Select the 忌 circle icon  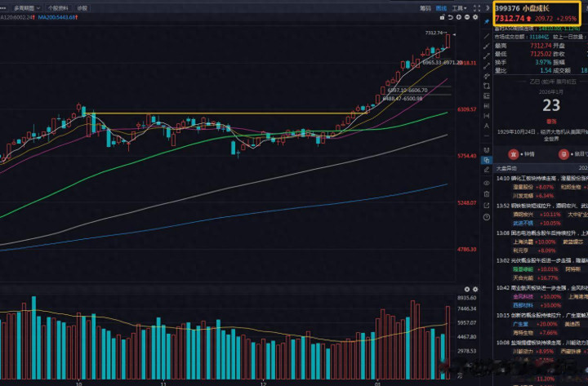(563, 153)
